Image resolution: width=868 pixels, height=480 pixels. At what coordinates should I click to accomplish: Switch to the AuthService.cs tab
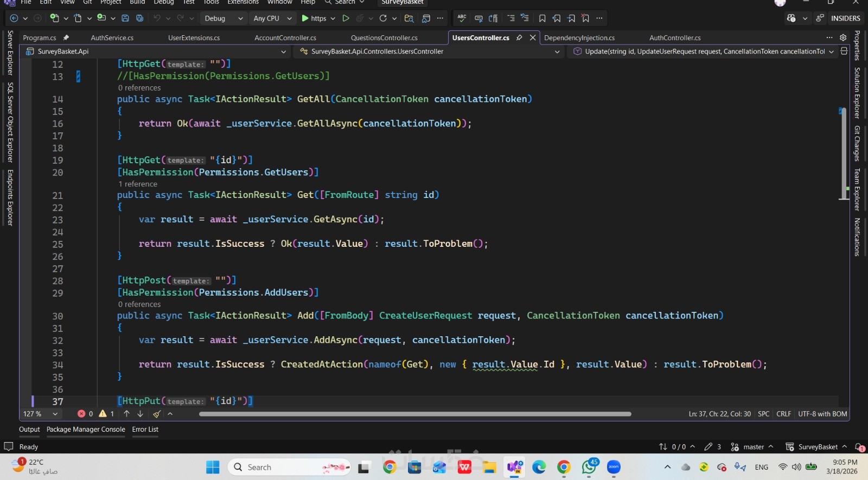click(112, 38)
